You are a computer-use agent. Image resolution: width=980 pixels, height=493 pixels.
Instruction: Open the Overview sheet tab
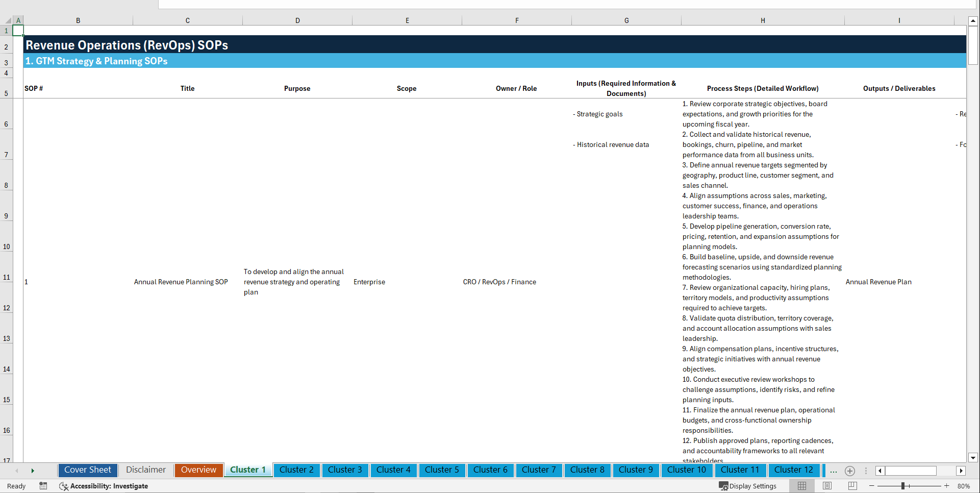click(x=198, y=470)
